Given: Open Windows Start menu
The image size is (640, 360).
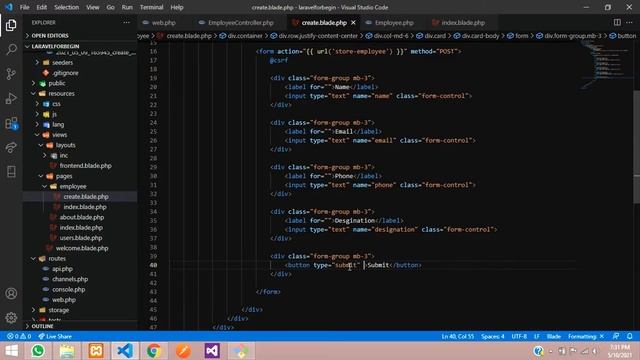Looking at the screenshot, I should pyautogui.click(x=11, y=351).
